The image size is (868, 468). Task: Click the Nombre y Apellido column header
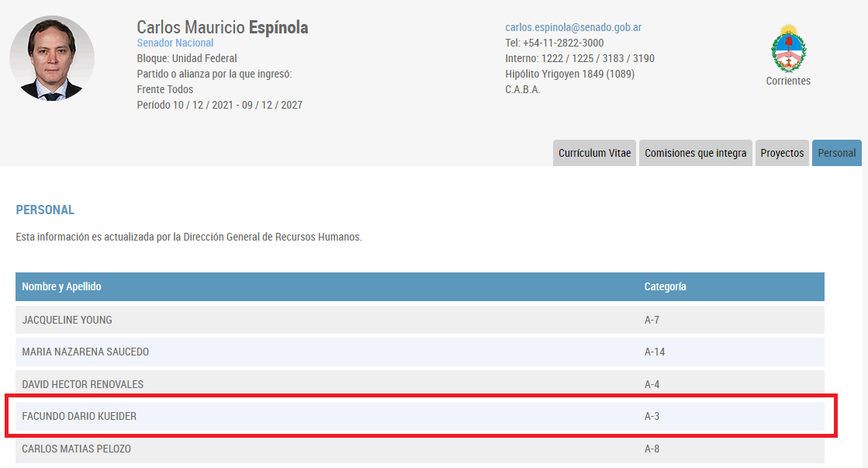tap(61, 286)
